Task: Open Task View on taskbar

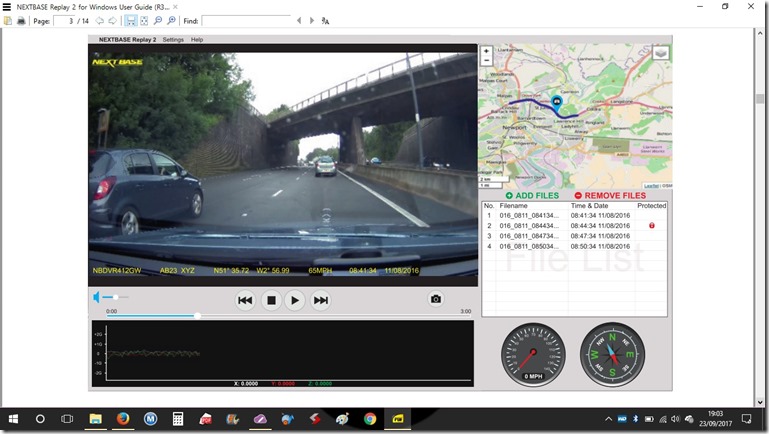Action: tap(67, 419)
